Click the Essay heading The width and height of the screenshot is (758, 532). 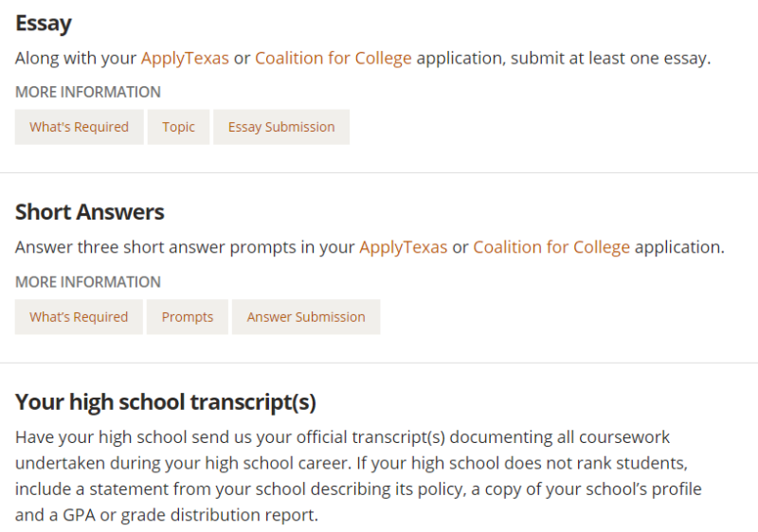coord(44,23)
